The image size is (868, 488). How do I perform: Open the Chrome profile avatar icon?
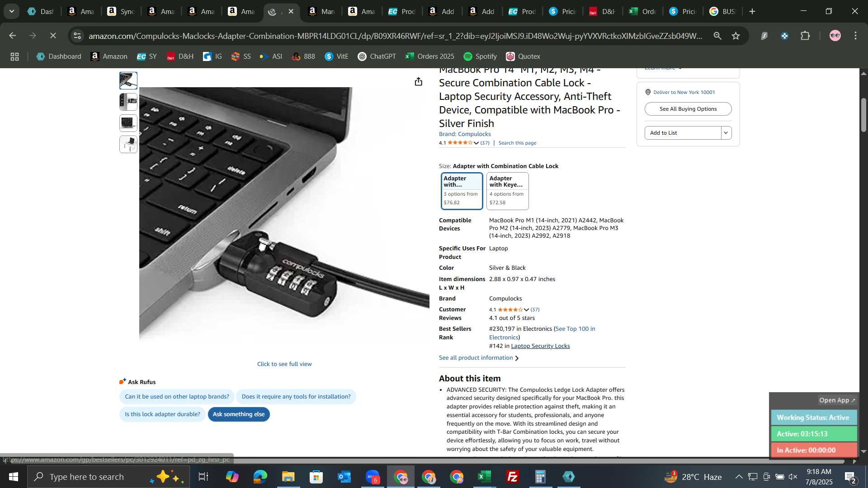(x=835, y=36)
